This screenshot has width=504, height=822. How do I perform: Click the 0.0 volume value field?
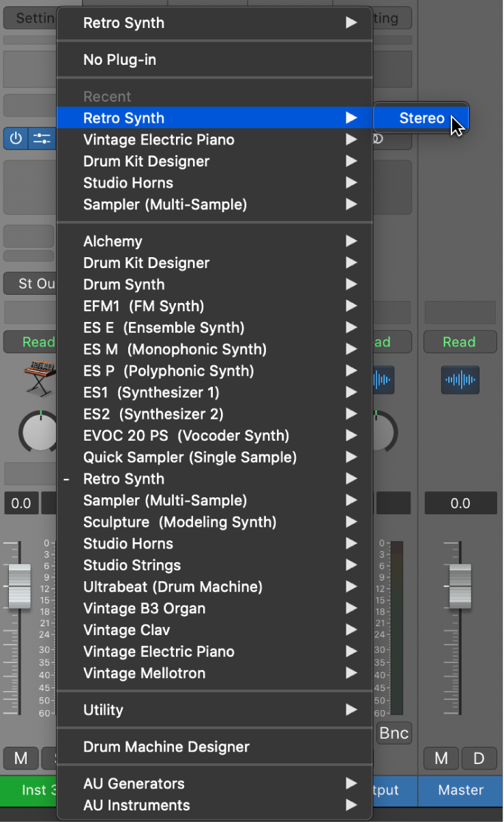tap(20, 503)
